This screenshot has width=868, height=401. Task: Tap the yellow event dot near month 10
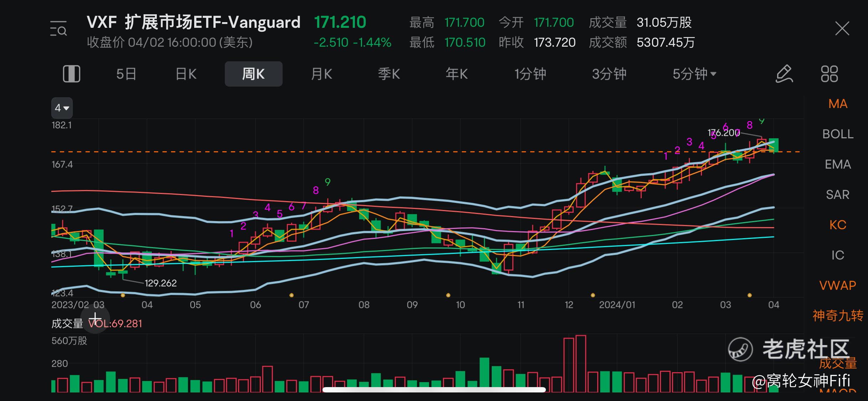tap(448, 295)
